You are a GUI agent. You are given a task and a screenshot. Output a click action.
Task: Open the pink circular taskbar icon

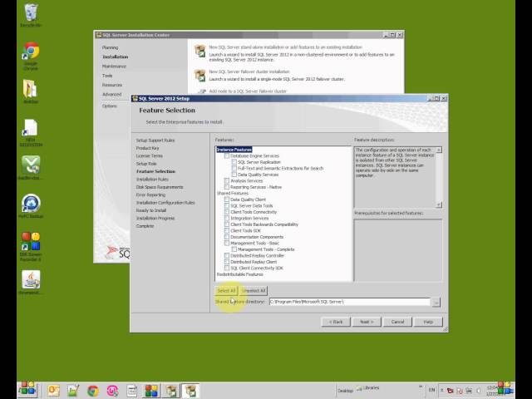pyautogui.click(x=112, y=391)
